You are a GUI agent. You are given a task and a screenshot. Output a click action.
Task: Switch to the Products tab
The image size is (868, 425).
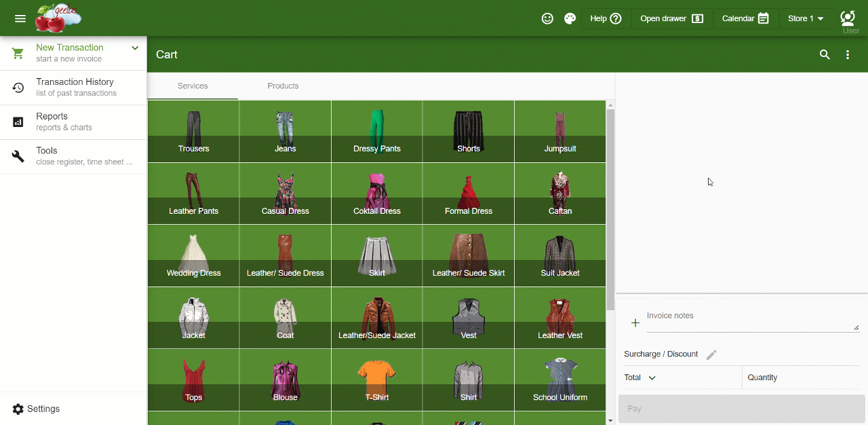pyautogui.click(x=283, y=86)
